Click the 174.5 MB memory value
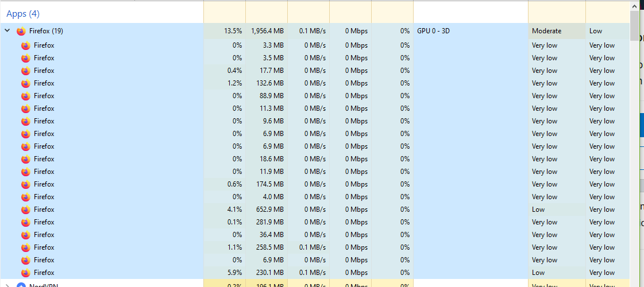The width and height of the screenshot is (644, 287). tap(270, 184)
